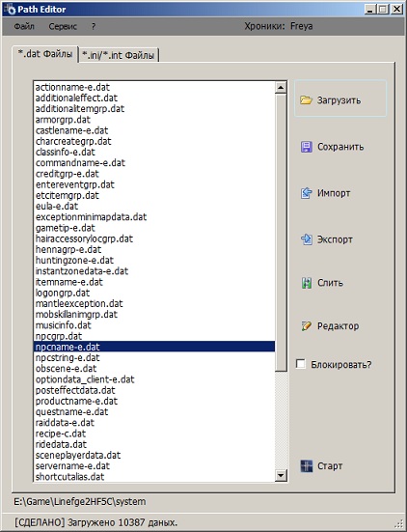This screenshot has width=407, height=532.
Task: Click the file list scrollbar thumb
Action: click(281, 233)
